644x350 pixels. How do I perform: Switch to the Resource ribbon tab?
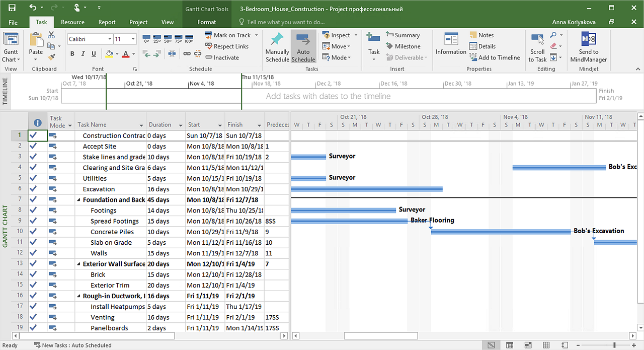(x=72, y=22)
